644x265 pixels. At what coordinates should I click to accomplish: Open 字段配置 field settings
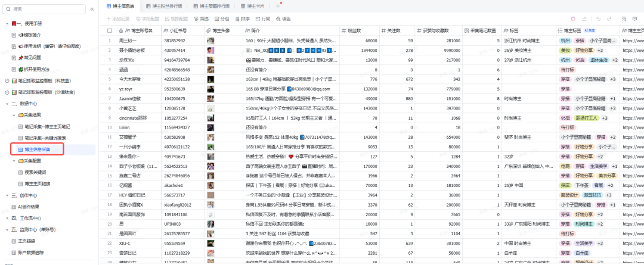(x=148, y=19)
